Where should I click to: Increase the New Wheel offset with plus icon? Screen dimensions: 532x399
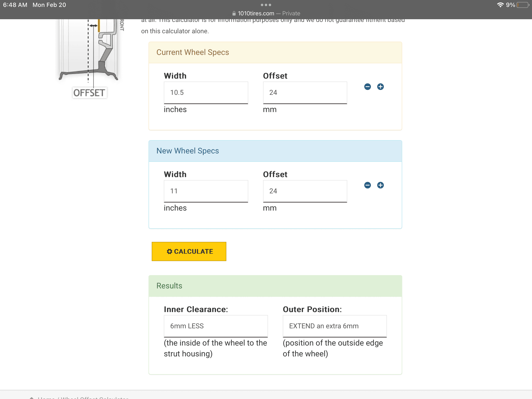tap(380, 185)
